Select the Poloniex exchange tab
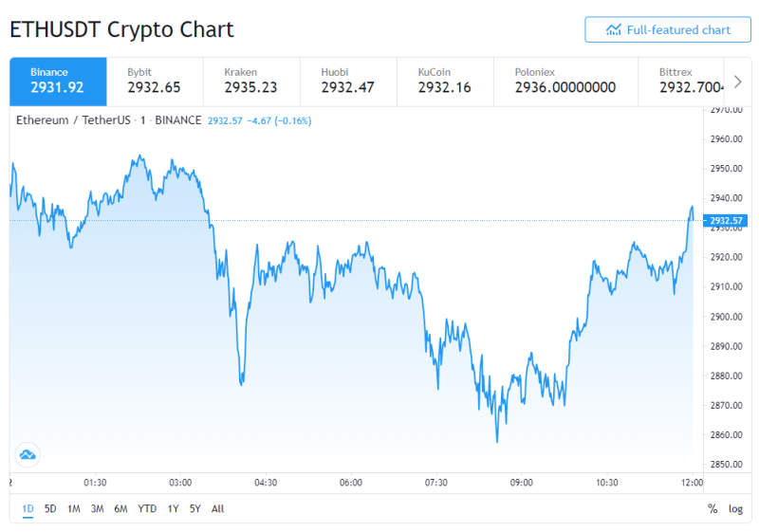This screenshot has width=759, height=532. [565, 82]
